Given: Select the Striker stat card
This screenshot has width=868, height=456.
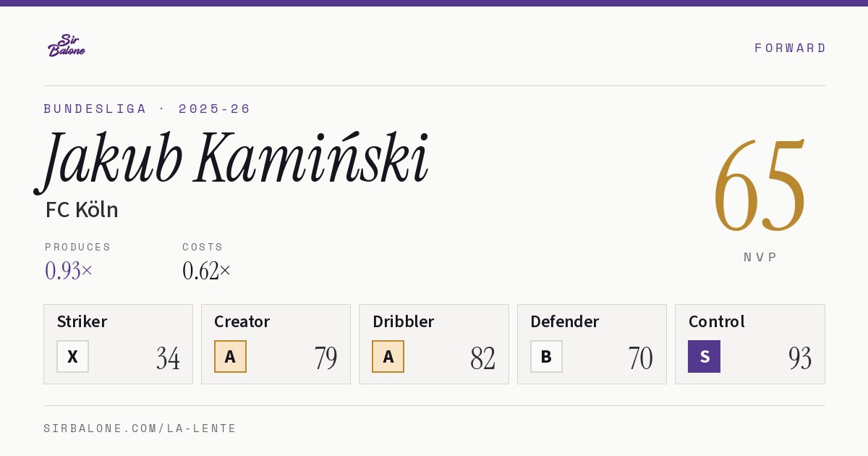Looking at the screenshot, I should click(x=118, y=344).
